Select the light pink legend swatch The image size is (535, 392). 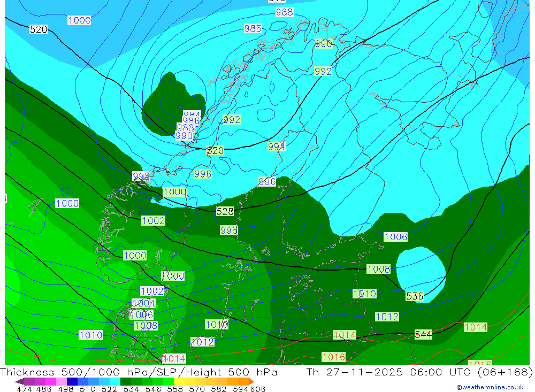tap(62, 381)
